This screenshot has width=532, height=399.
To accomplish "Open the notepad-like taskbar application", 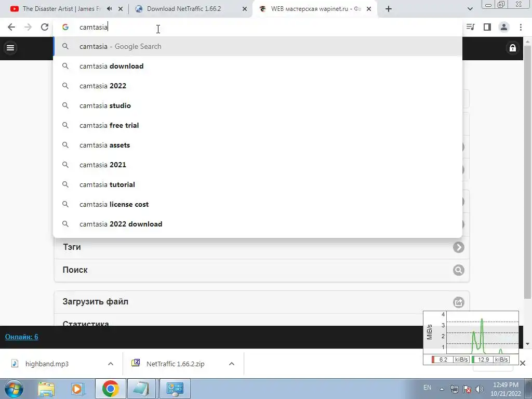I will 141,389.
